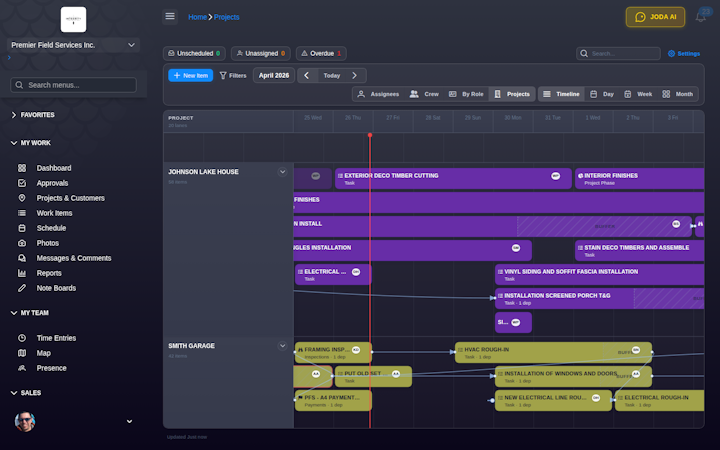Screen dimensions: 720x450
Task: Show Unassigned items
Action: point(260,53)
